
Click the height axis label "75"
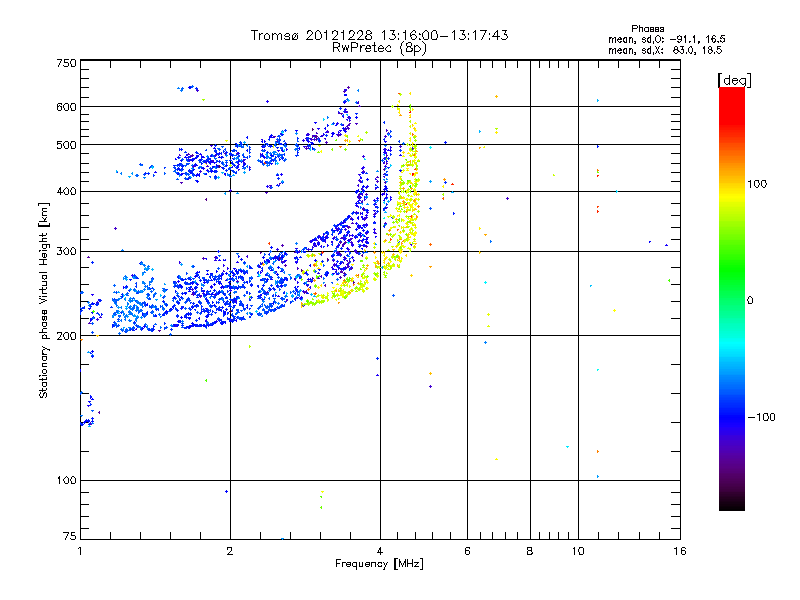(70, 536)
